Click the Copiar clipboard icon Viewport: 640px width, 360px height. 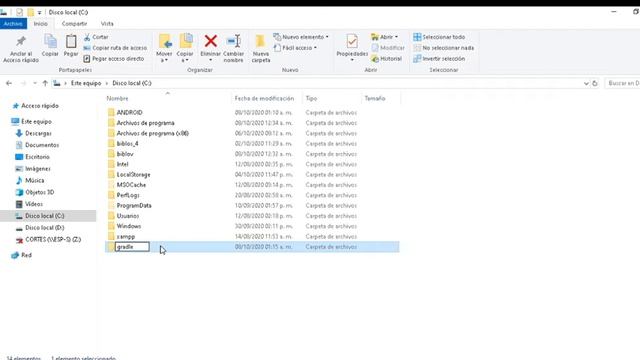point(50,45)
